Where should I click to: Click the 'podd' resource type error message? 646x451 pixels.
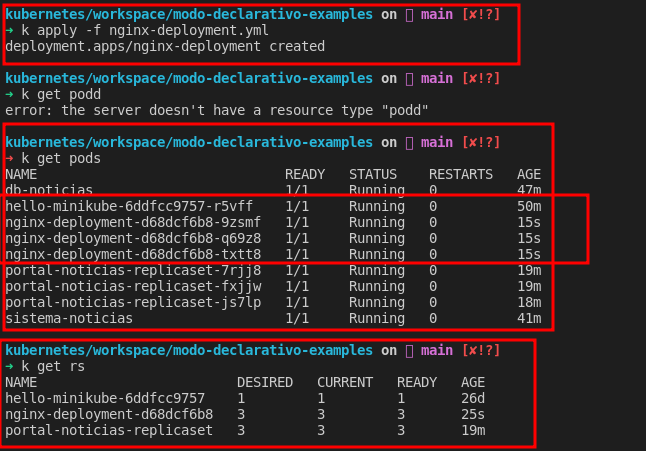click(x=217, y=110)
